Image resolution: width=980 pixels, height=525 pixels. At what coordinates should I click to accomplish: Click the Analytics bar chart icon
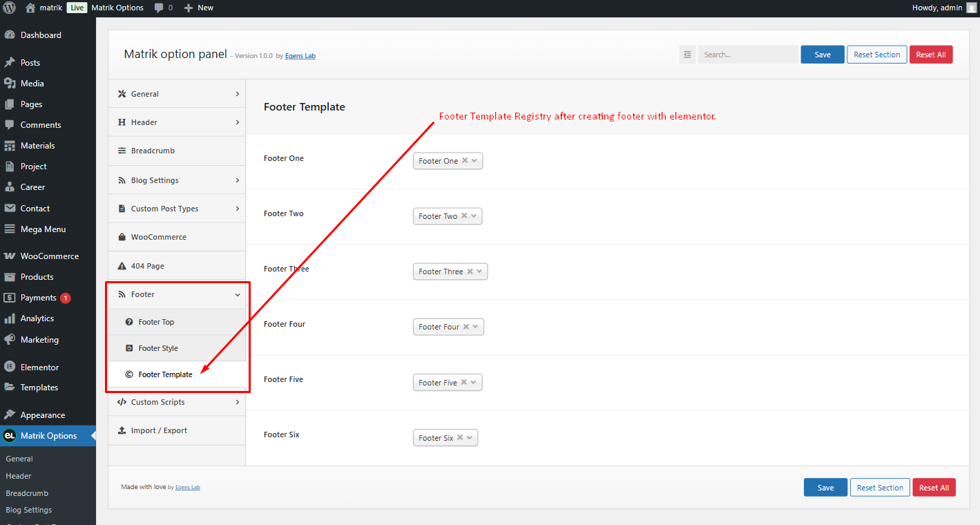click(10, 318)
